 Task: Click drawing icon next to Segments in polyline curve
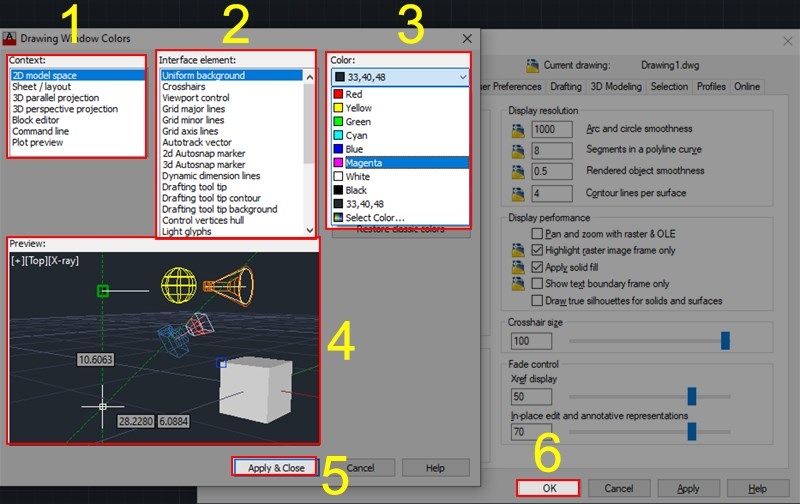[x=518, y=152]
